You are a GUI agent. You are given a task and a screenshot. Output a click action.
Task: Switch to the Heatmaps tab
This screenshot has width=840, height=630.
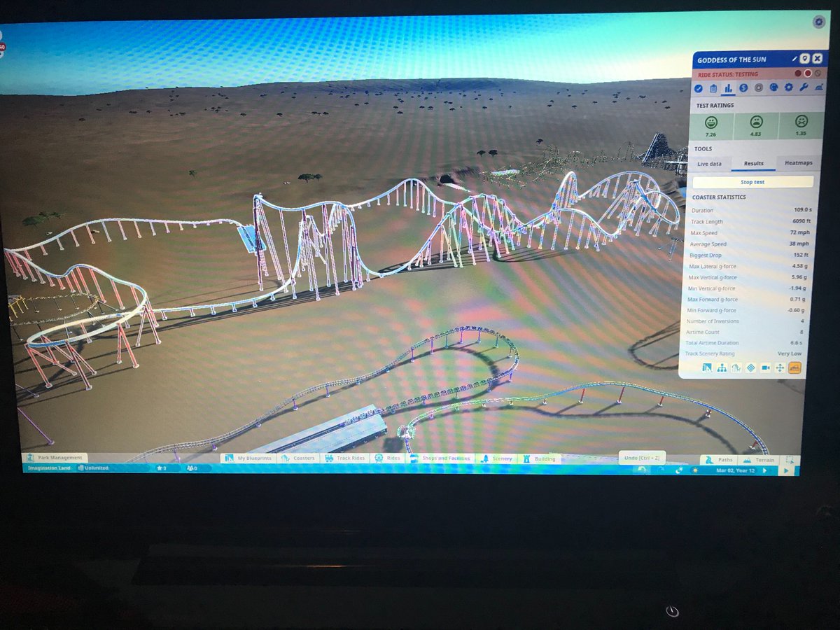click(x=797, y=162)
